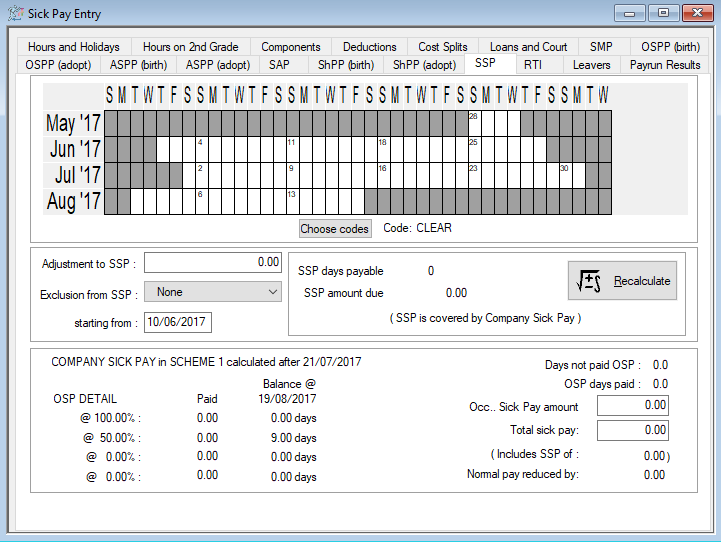Open the Exclusion from SSP dropdown

tap(214, 292)
